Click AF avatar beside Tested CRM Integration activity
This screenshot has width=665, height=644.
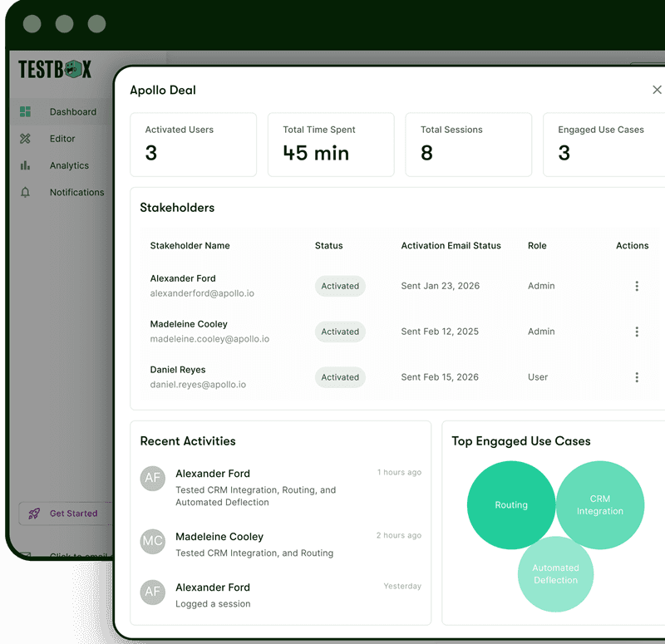click(153, 479)
